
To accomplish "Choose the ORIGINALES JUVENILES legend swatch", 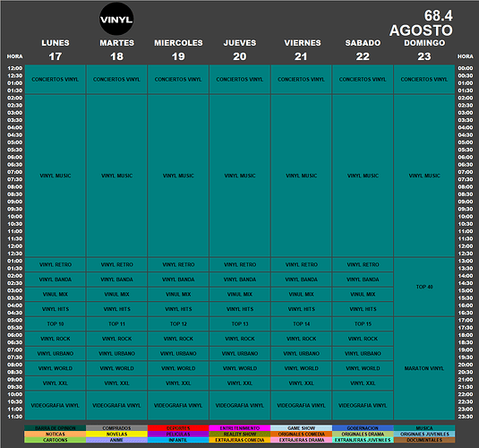I will coord(424,434).
